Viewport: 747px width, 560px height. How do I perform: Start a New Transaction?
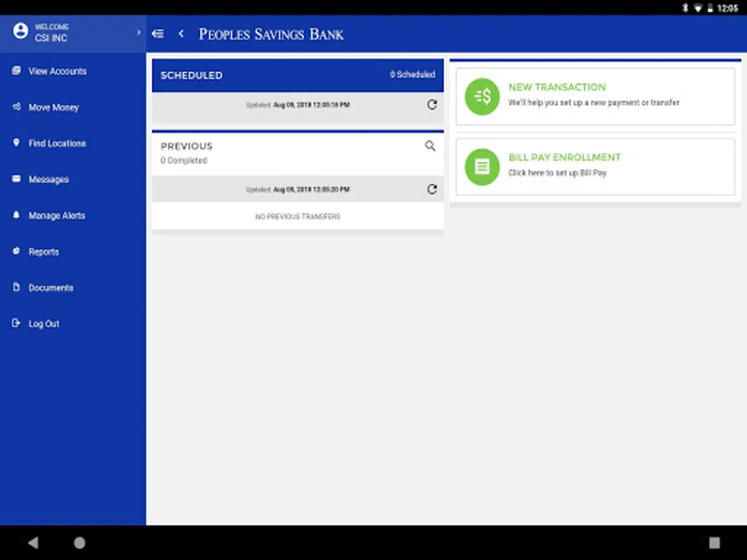(x=596, y=96)
